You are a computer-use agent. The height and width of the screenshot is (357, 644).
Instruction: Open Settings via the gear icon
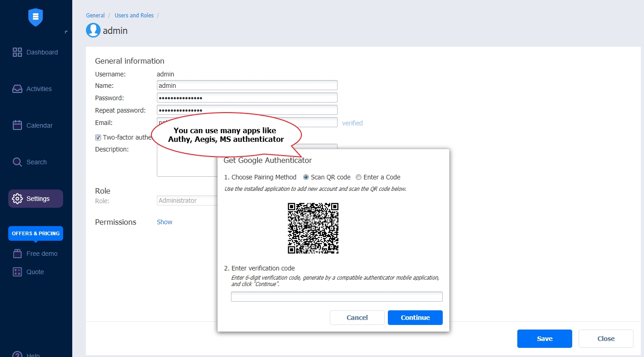point(17,199)
